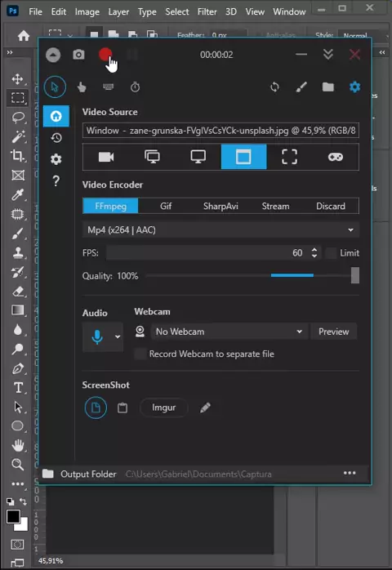Viewport: 392px width, 570px height.
Task: Expand the audio source dropdown arrow
Action: coord(118,336)
